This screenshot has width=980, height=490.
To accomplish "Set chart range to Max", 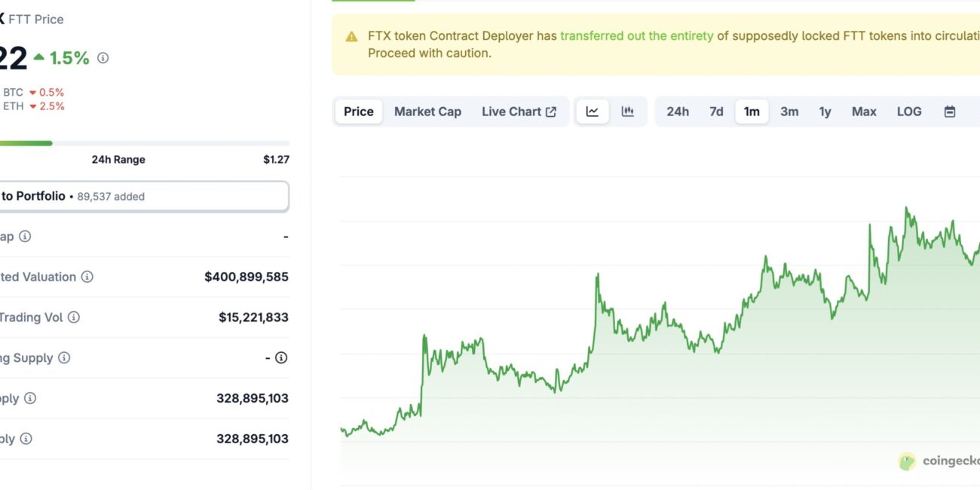I will tap(864, 112).
